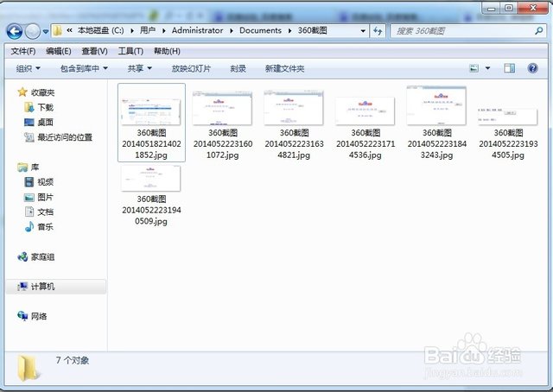Image resolution: width=553 pixels, height=392 pixels.
Task: Open the 视频 library
Action: (x=46, y=182)
